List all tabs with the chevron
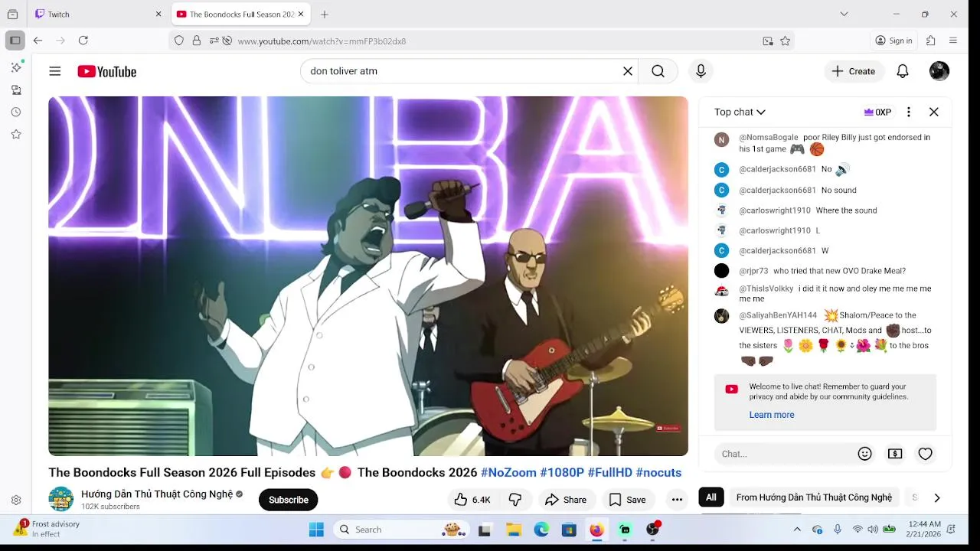The height and width of the screenshot is (551, 980). (844, 14)
